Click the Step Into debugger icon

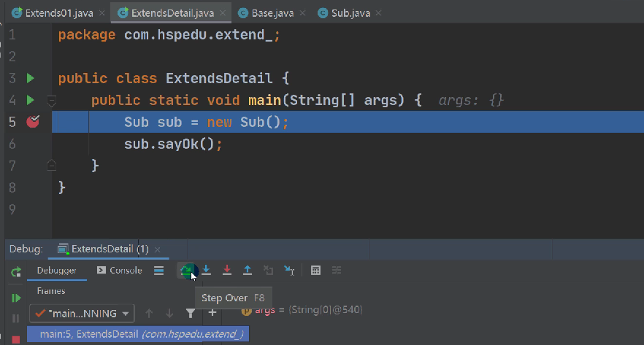coord(206,270)
